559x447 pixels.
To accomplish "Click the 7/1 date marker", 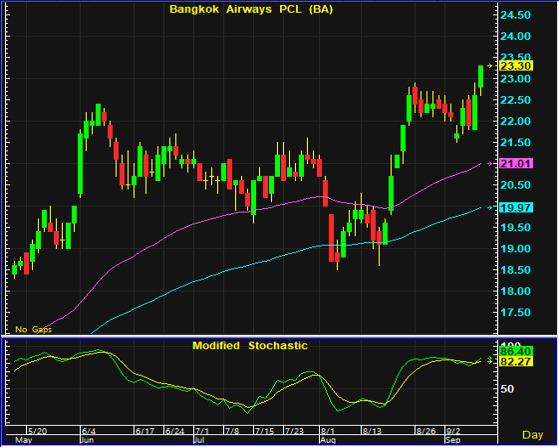I will pyautogui.click(x=202, y=431).
